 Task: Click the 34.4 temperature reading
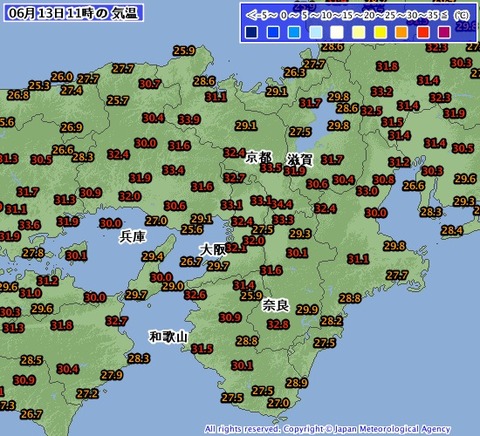(282, 204)
